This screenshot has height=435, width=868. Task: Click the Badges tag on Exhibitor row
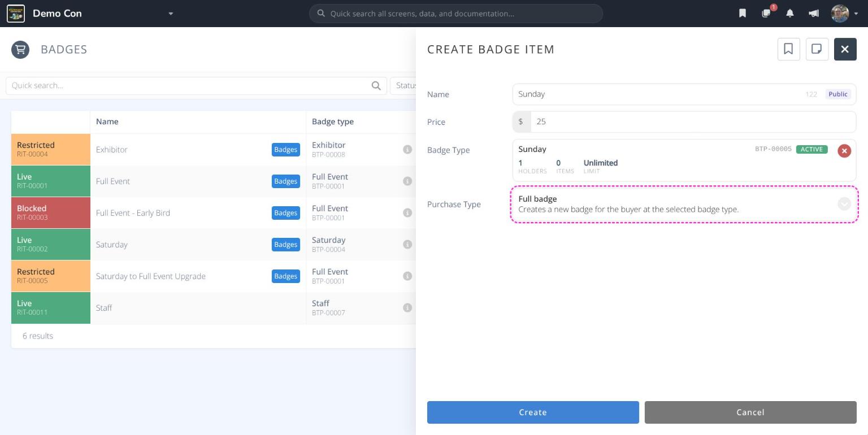point(285,150)
